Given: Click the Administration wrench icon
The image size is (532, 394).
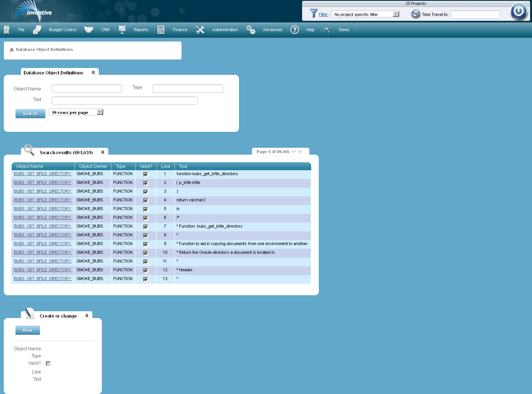Looking at the screenshot, I should pos(200,29).
